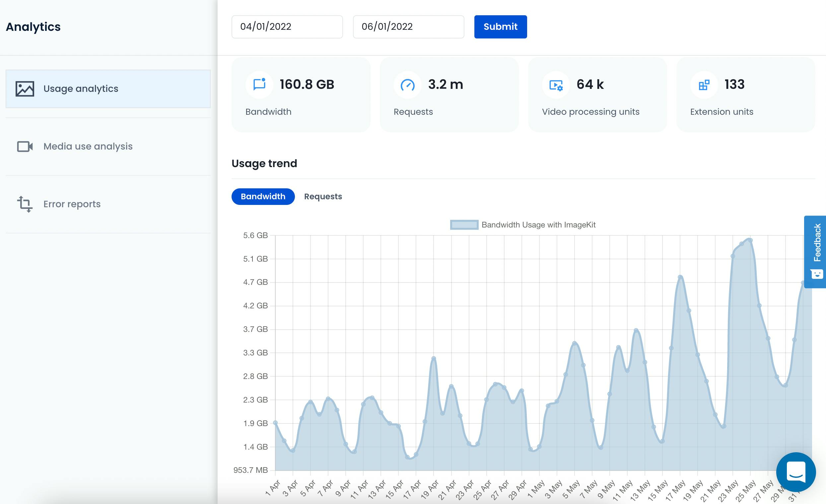Click the Feedback smiley icon
826x504 pixels.
coord(817,274)
